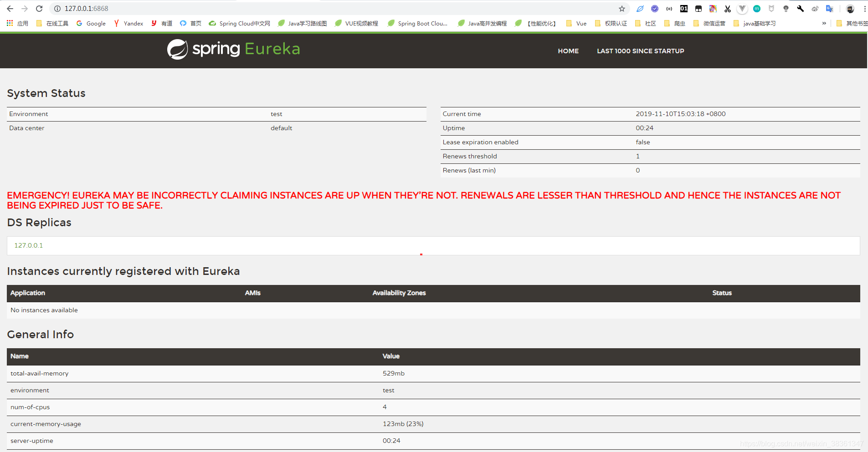The image size is (868, 452).
Task: Open the Spring Boot Clou... bookmark
Action: 417,23
